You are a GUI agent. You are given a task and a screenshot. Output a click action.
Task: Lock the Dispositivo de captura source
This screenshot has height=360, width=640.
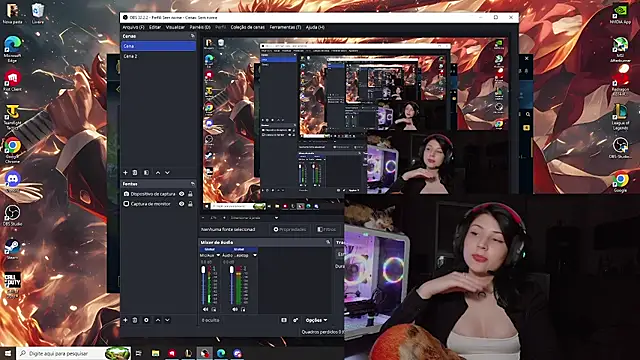click(x=190, y=194)
